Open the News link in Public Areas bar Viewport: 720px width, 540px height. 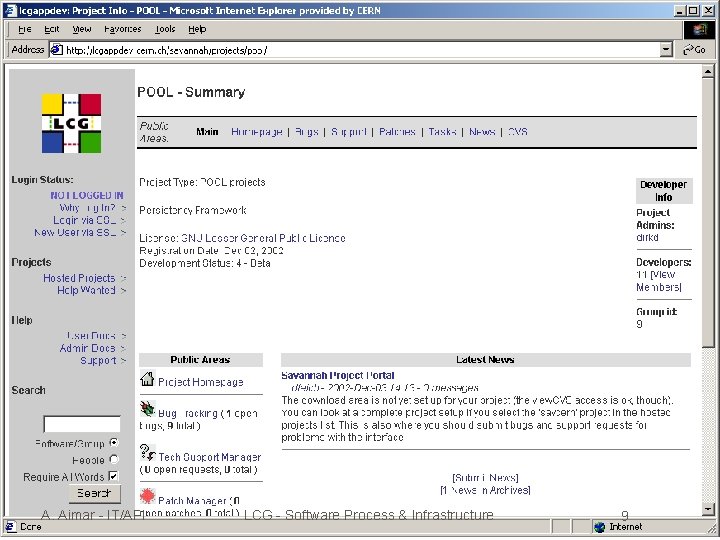tap(482, 132)
